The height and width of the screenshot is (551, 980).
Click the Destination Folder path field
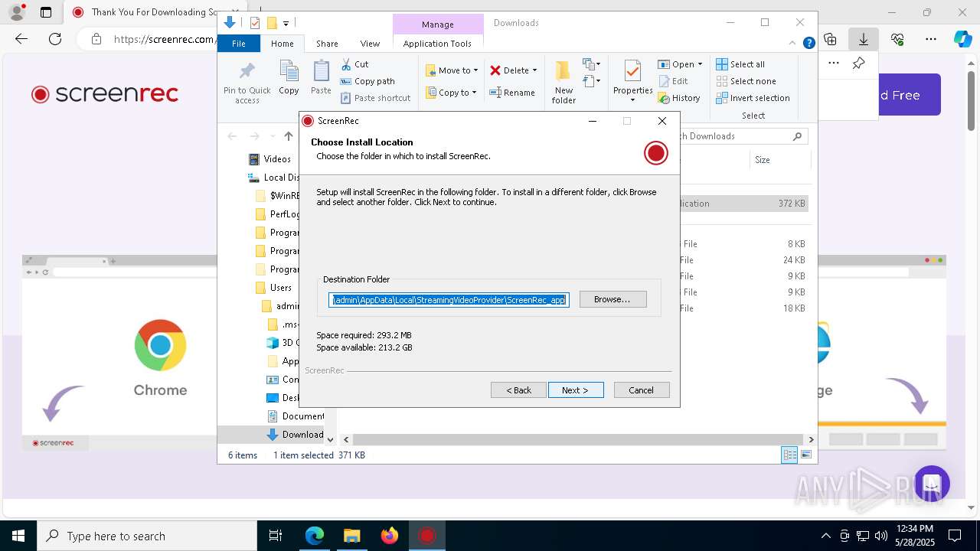pyautogui.click(x=449, y=300)
